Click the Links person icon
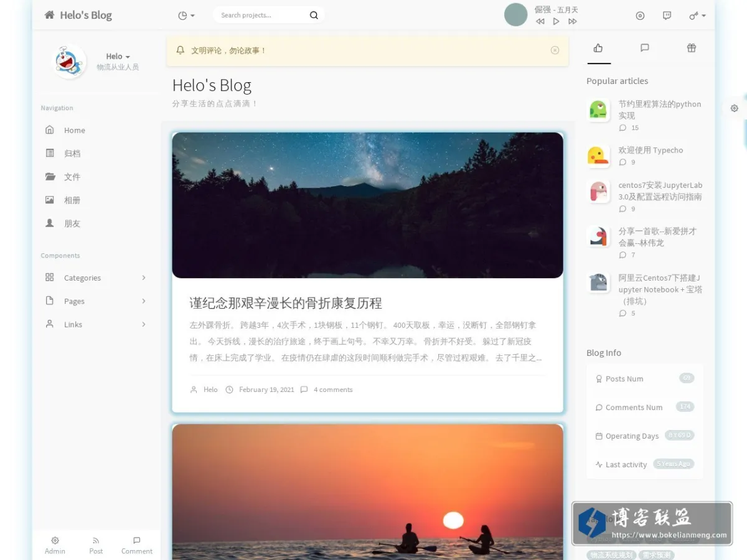 50,324
